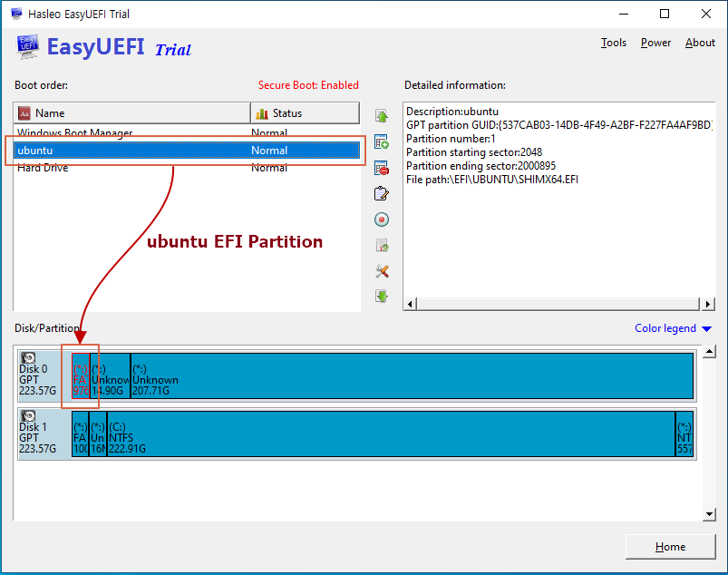Maximize the EasyUEFI window
Screen dimensions: 728x575
[665, 14]
